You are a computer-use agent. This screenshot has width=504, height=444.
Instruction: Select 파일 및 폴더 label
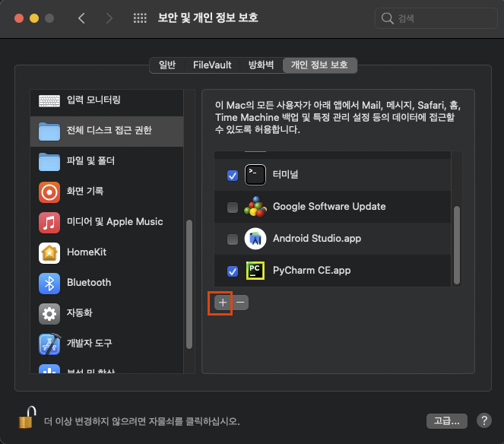click(x=90, y=160)
